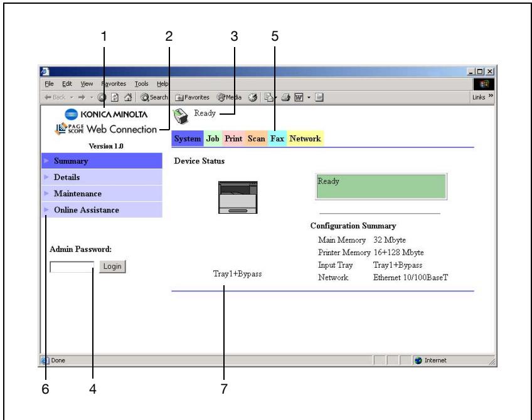532x420 pixels.
Task: Switch to the System tab
Action: (188, 139)
